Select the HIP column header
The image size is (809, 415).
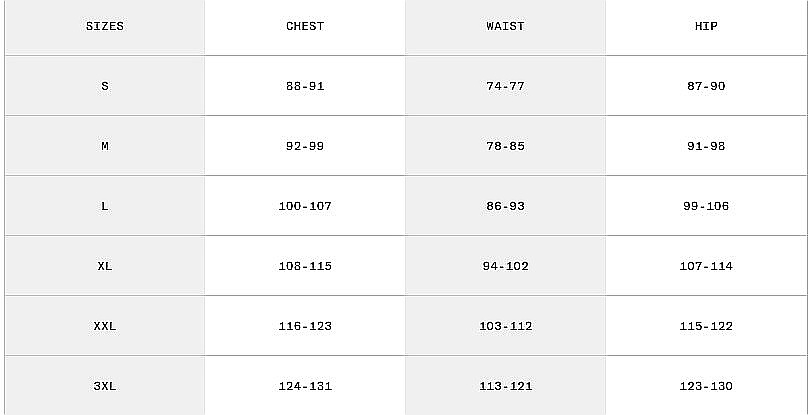(x=706, y=26)
